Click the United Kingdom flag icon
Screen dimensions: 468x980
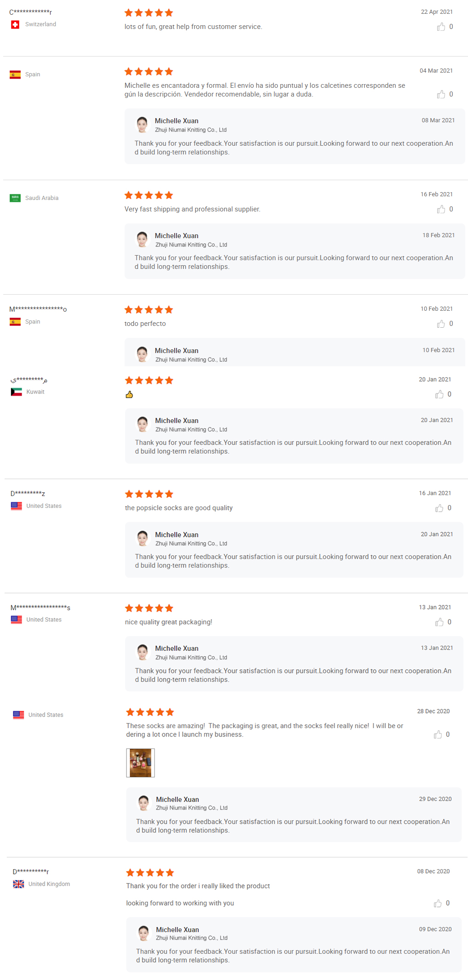pyautogui.click(x=18, y=884)
